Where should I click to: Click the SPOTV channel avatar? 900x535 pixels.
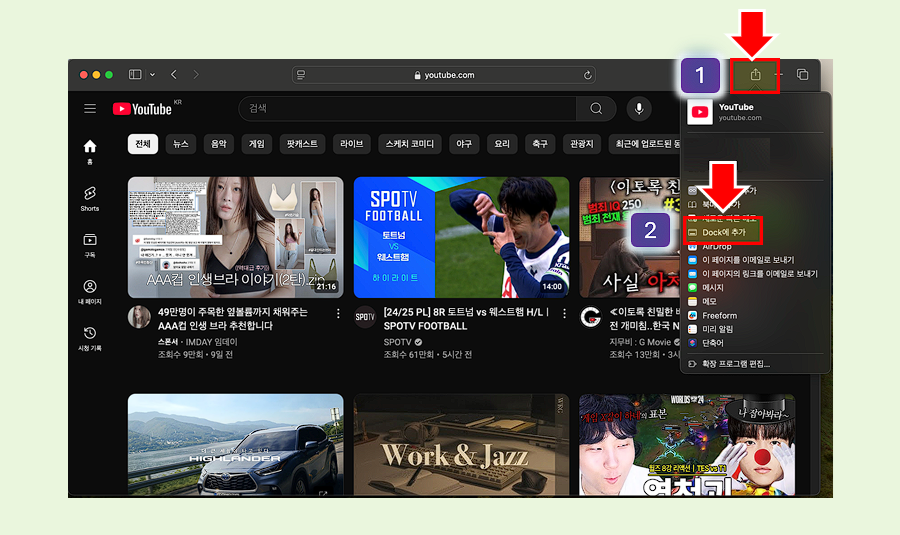pos(365,317)
